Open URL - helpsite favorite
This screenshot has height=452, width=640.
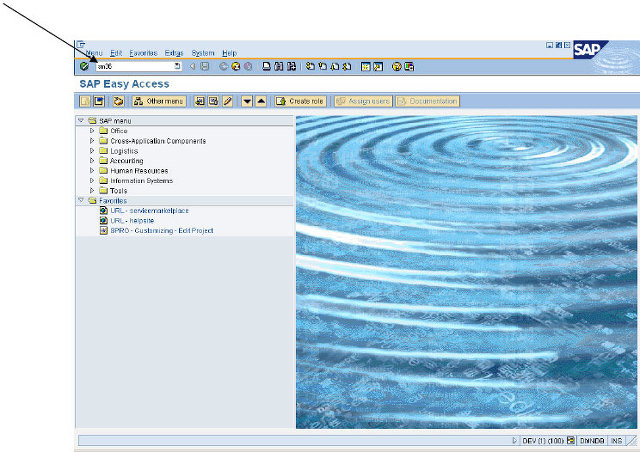132,220
